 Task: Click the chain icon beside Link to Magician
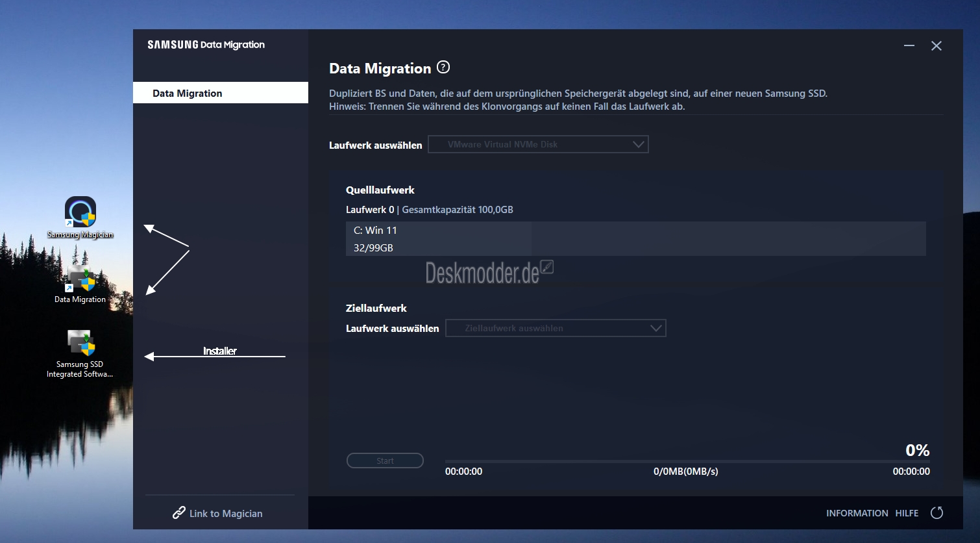coord(179,513)
